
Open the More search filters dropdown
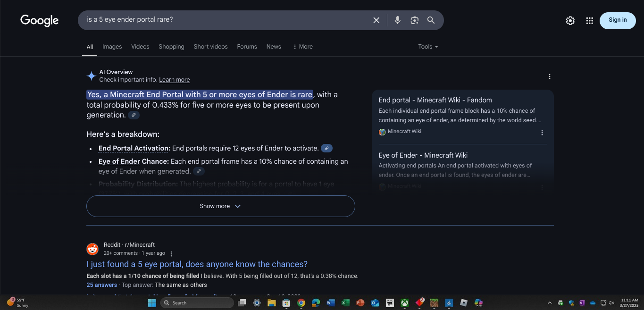(302, 47)
